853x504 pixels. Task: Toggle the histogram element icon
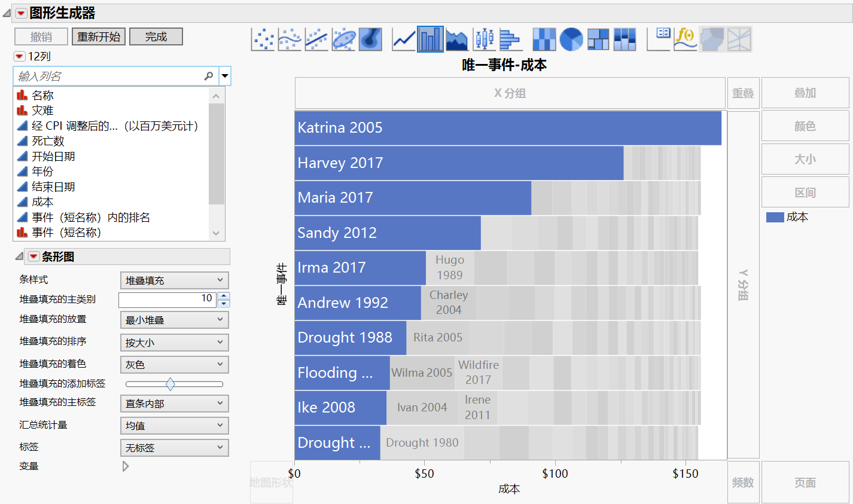click(x=510, y=39)
